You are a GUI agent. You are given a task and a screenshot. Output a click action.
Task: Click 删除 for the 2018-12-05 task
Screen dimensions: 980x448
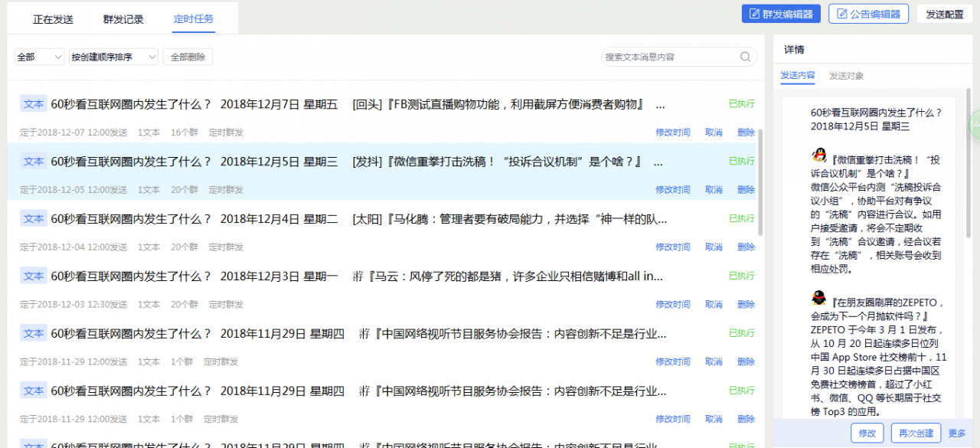click(746, 190)
